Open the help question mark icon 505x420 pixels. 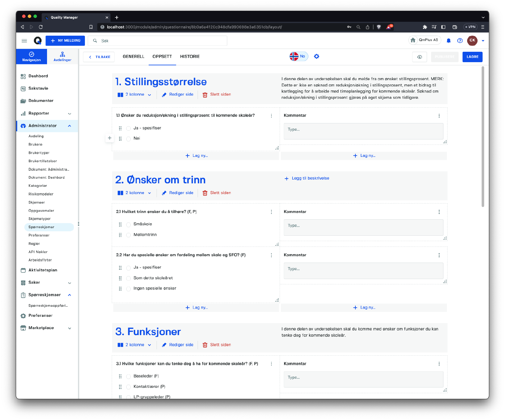coord(460,41)
